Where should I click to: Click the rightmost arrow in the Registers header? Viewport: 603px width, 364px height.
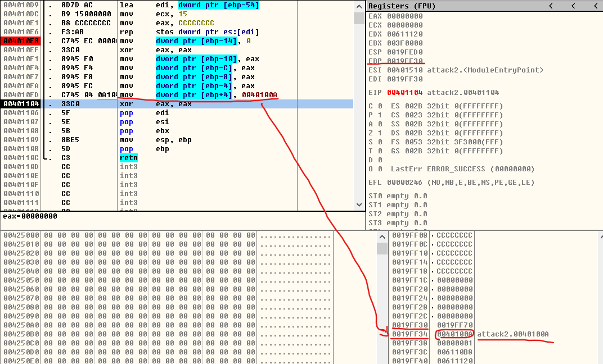click(x=595, y=6)
